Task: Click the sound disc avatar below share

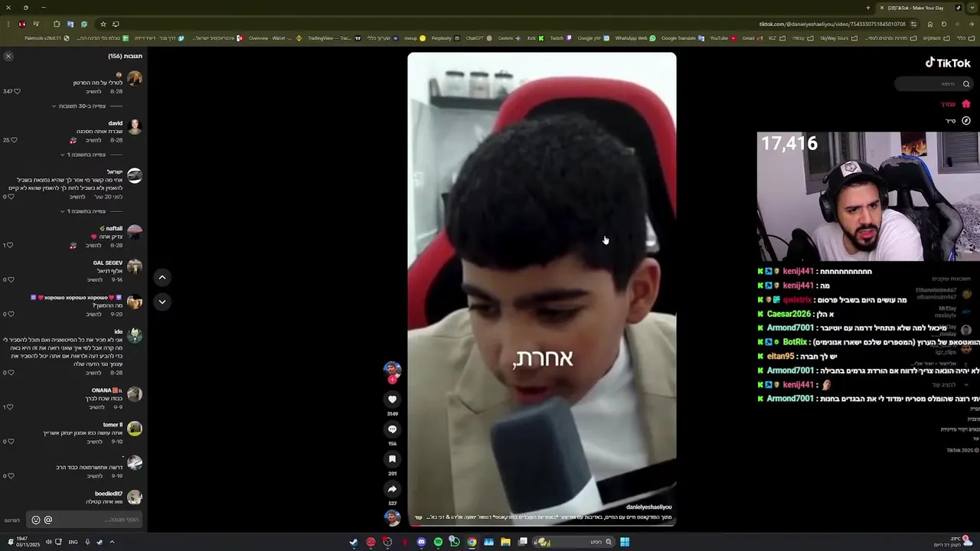Action: coord(392,517)
